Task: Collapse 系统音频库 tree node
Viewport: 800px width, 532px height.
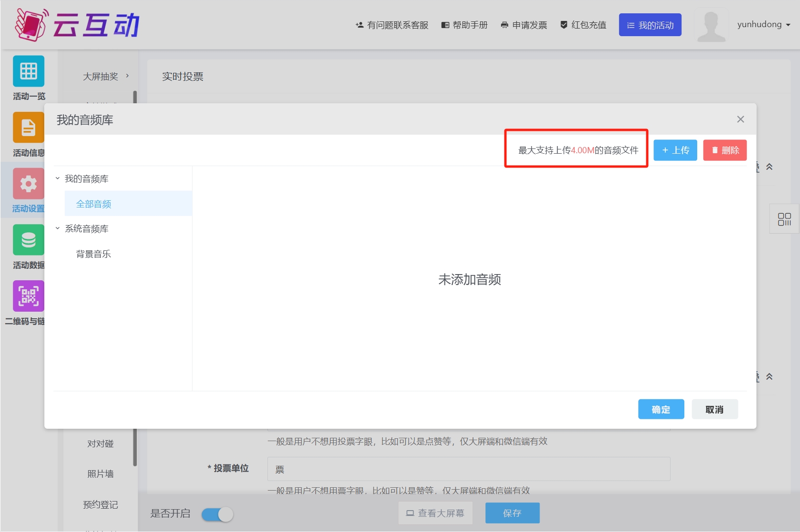Action: tap(58, 228)
